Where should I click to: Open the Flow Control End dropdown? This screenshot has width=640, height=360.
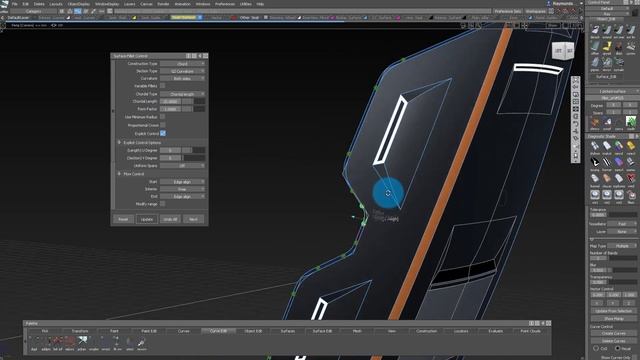pyautogui.click(x=182, y=196)
